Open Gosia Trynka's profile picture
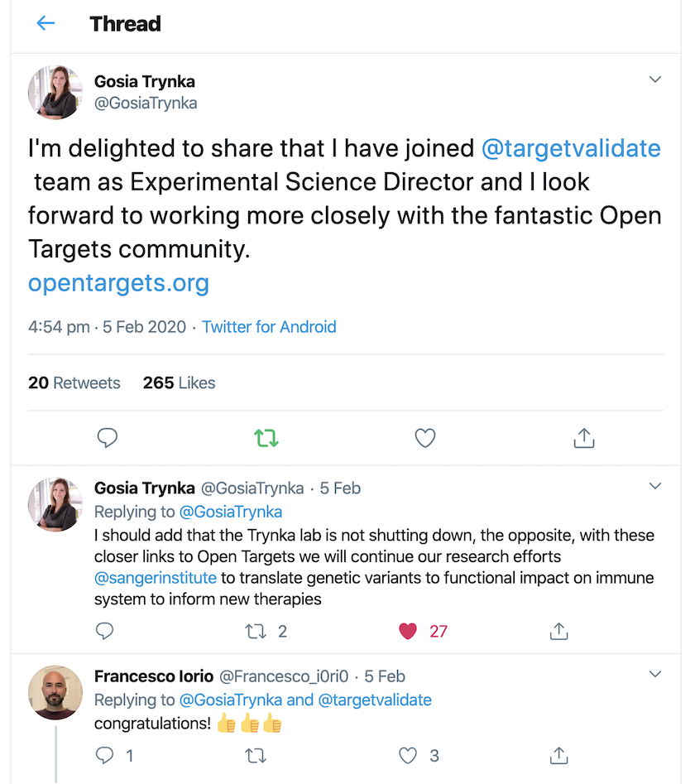The height and width of the screenshot is (784, 695). coord(55,92)
